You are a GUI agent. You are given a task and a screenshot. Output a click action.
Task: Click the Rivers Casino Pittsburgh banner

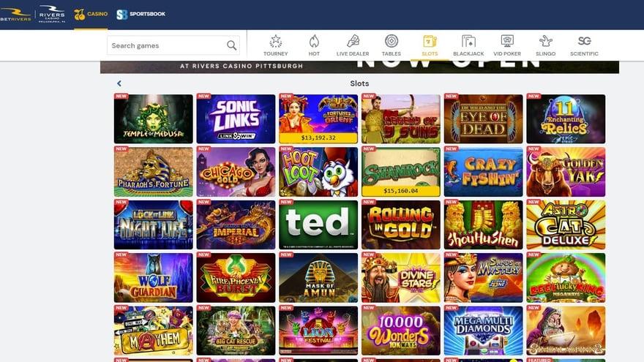(359, 67)
